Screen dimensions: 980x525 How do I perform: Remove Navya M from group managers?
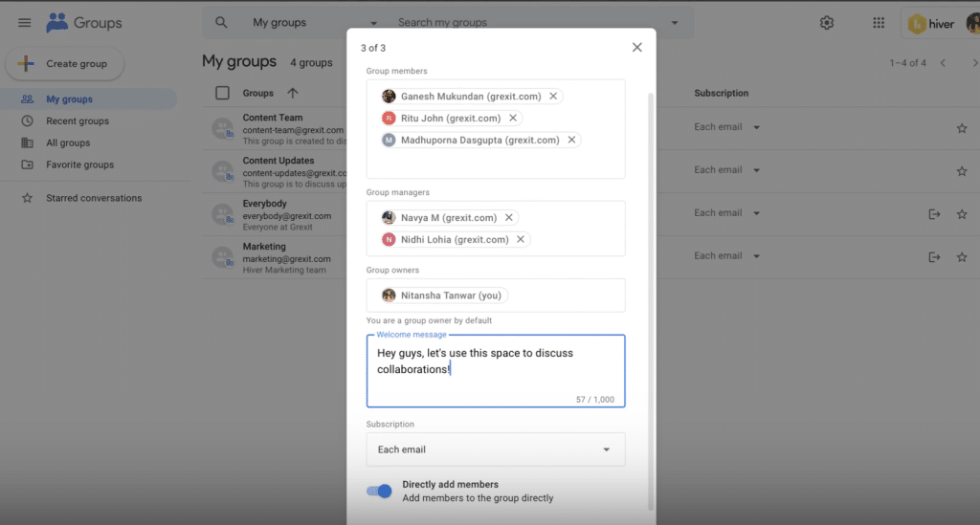click(509, 218)
